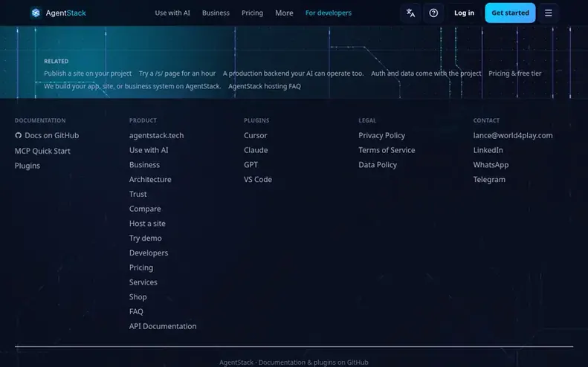Open WhatsApp contact link
Viewport: 588px width, 367px height.
tap(491, 165)
